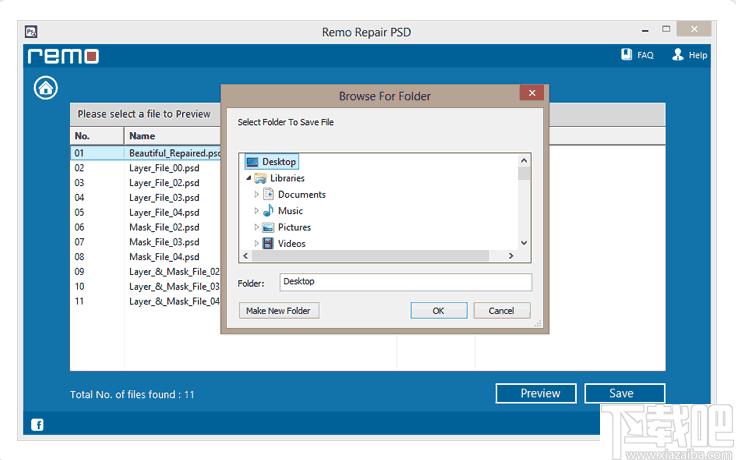Click the folder tree scroll down arrow
Image resolution: width=736 pixels, height=460 pixels.
click(524, 243)
